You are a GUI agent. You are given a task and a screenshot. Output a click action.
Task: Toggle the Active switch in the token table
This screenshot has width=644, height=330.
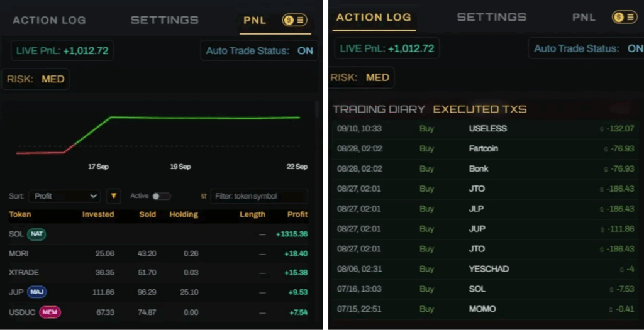(160, 196)
